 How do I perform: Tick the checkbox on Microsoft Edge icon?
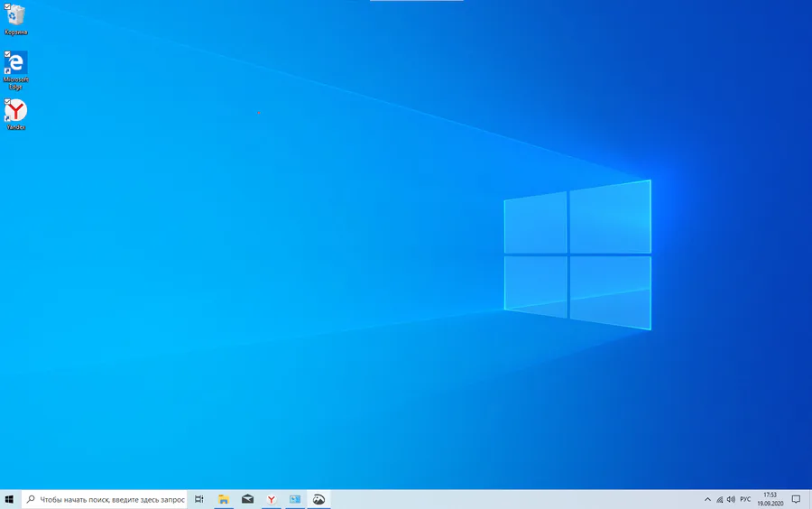click(7, 54)
